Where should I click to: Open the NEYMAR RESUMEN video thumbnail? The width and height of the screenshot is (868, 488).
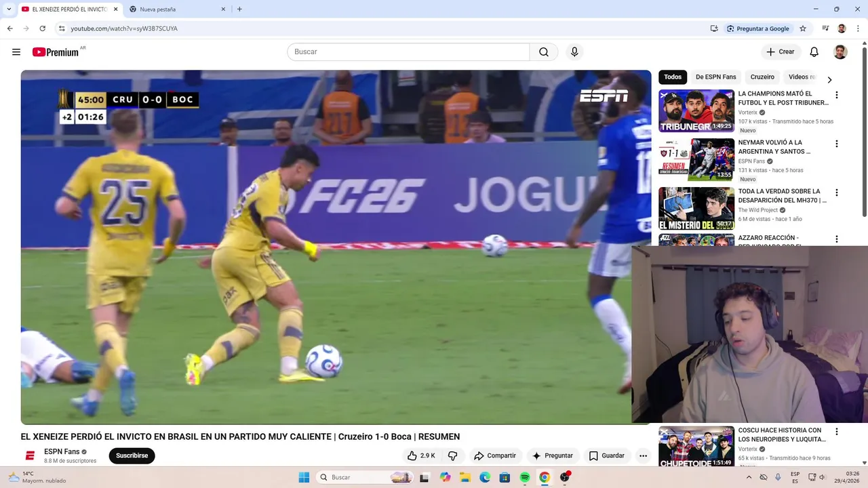[x=696, y=159]
